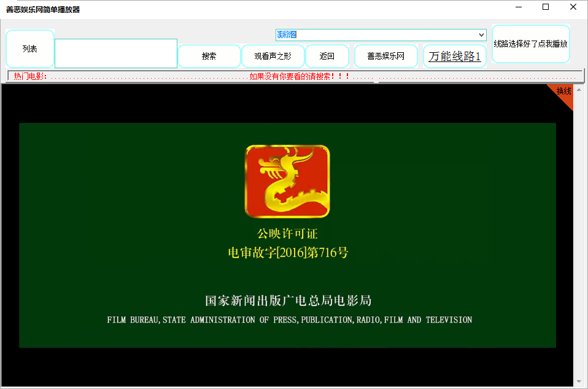Click the vertical scrollbar track
The image size is (588, 389).
(578, 234)
